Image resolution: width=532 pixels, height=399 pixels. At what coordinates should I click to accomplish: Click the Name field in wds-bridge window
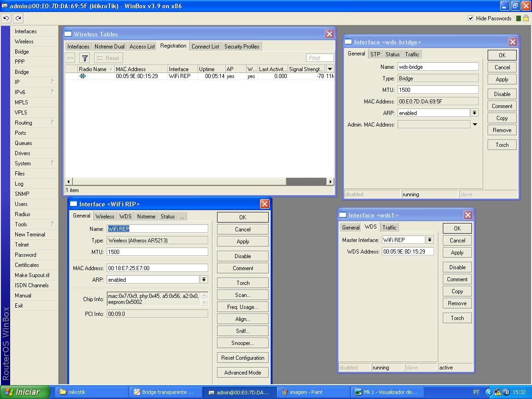point(438,67)
